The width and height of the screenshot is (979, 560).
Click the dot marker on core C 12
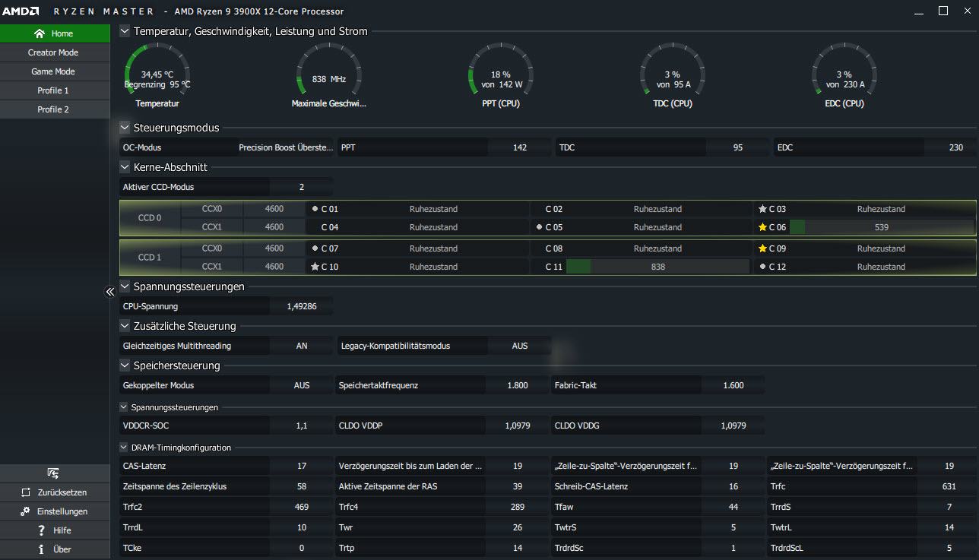762,267
